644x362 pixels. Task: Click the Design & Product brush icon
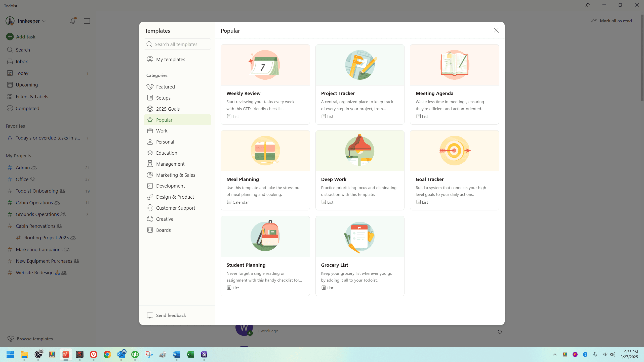point(150,197)
